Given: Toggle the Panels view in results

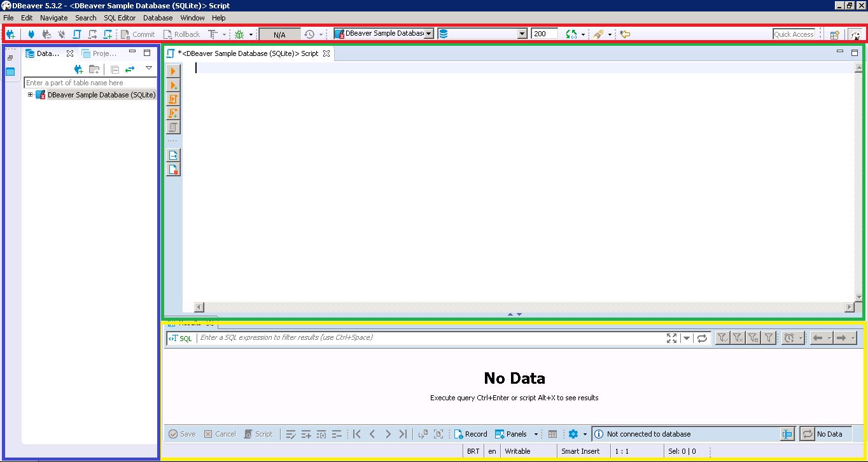Looking at the screenshot, I should 511,434.
